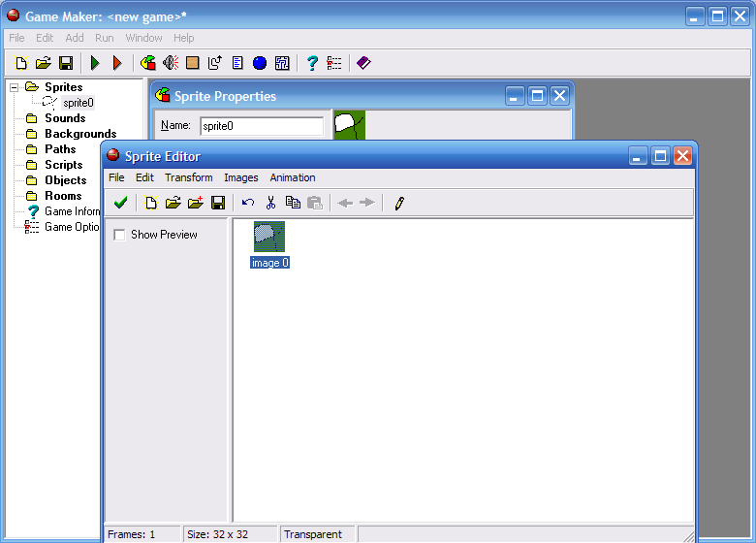Add a path resource
Viewport: 756px width, 543px height.
click(215, 63)
